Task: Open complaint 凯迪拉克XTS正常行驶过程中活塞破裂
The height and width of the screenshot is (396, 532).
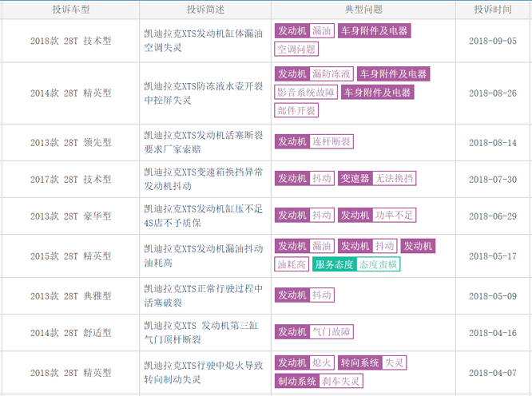Action: click(x=203, y=296)
